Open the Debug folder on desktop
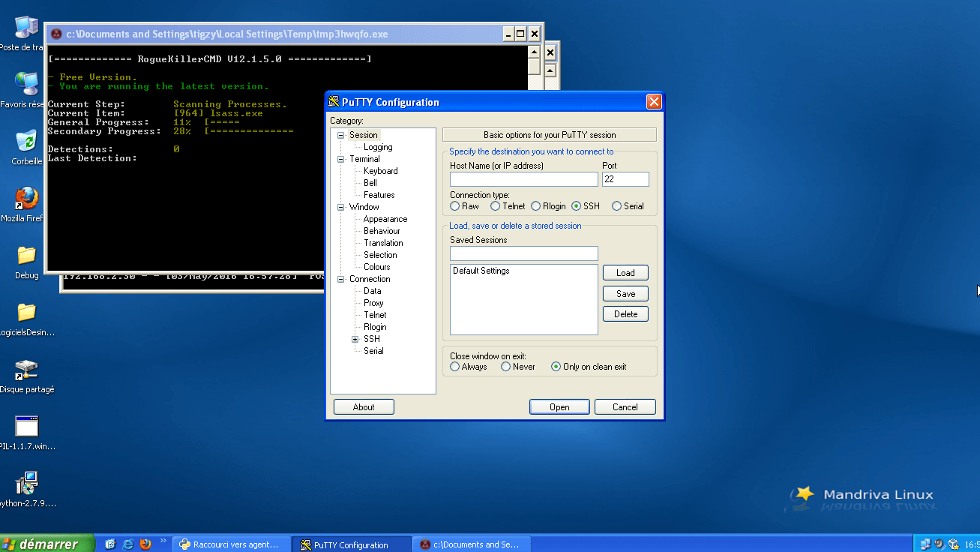This screenshot has height=552, width=980. point(27,256)
